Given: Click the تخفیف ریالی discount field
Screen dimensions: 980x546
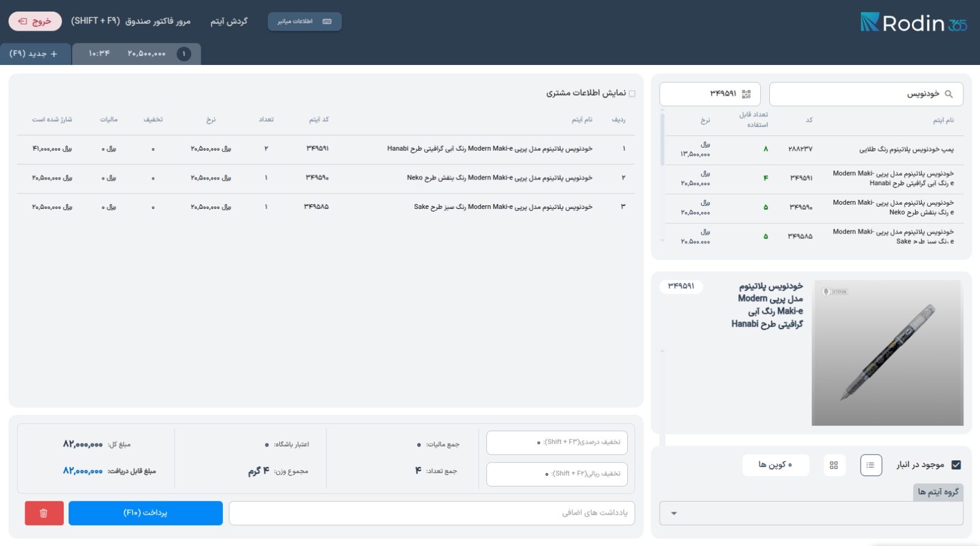Looking at the screenshot, I should pyautogui.click(x=557, y=474).
